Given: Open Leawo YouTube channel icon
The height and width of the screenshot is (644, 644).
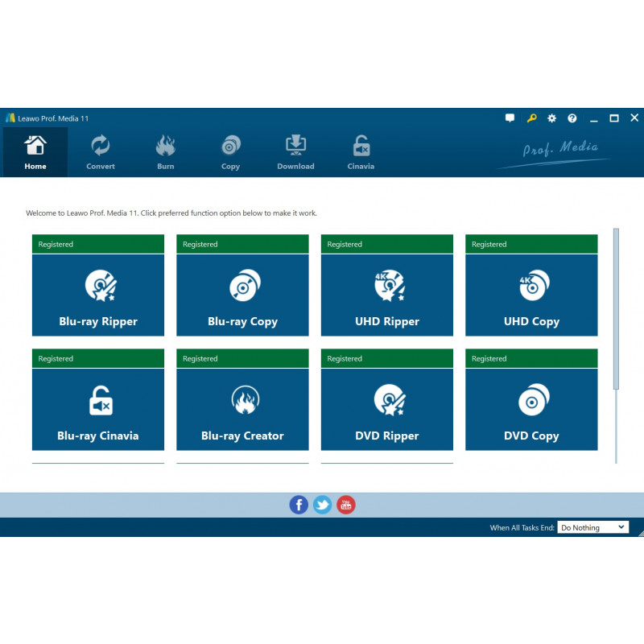Looking at the screenshot, I should (346, 505).
